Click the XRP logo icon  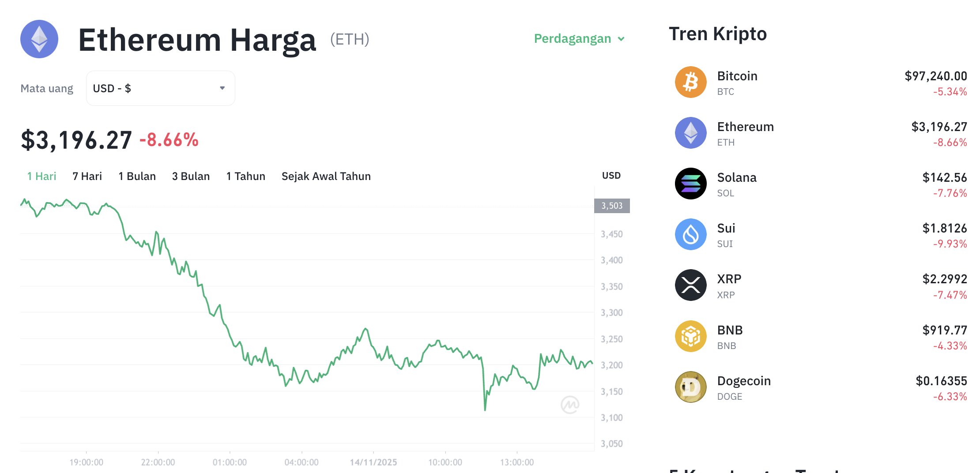click(691, 285)
